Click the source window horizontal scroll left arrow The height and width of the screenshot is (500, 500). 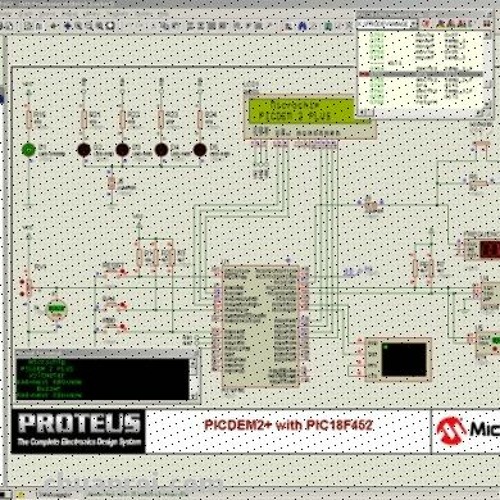(x=362, y=112)
